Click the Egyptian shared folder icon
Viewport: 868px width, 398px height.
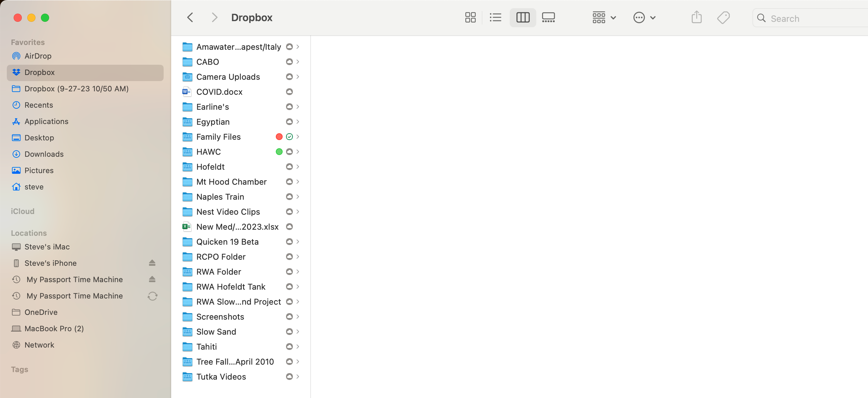[x=187, y=122]
